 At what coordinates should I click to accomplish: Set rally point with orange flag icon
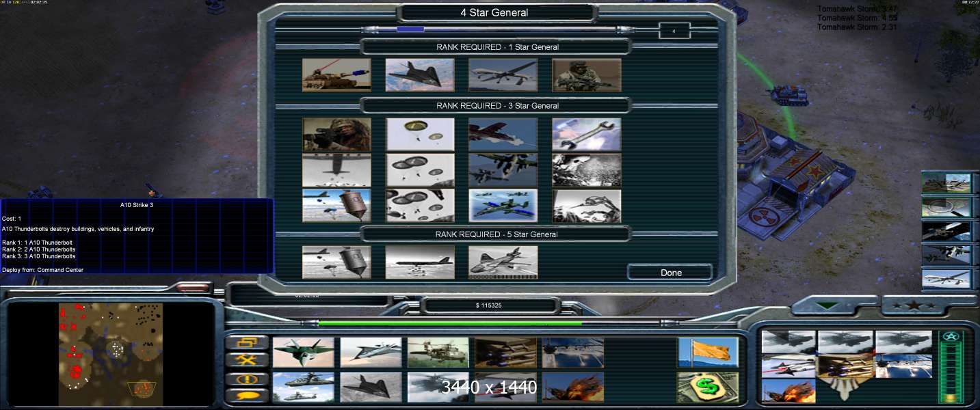click(708, 353)
